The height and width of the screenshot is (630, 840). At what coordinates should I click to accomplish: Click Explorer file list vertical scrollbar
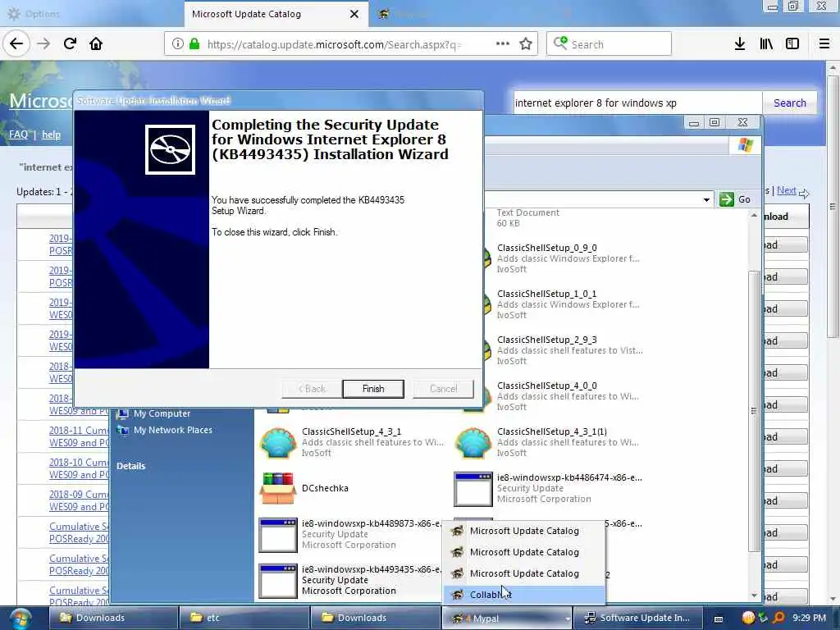coord(754,410)
